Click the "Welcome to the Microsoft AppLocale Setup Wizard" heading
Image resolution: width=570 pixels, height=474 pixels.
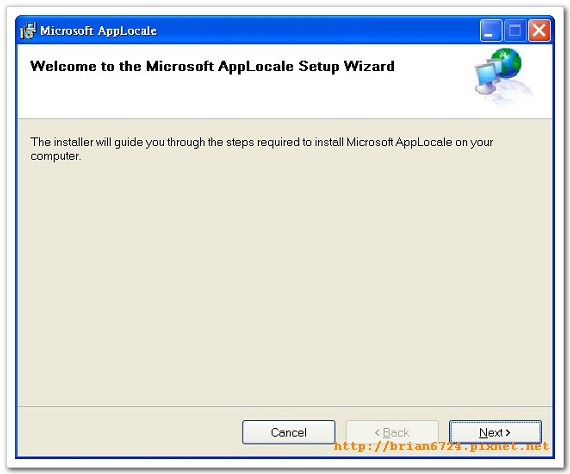[212, 67]
